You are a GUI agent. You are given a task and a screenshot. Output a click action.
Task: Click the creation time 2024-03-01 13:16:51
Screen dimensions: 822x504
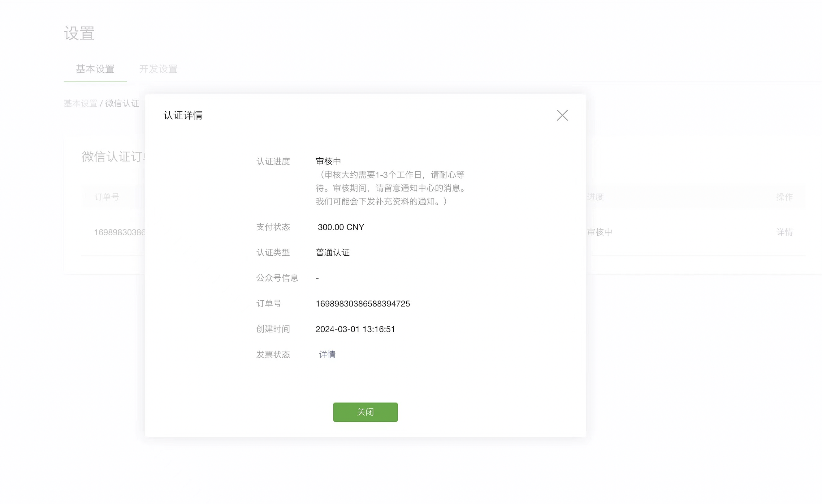[x=355, y=329]
